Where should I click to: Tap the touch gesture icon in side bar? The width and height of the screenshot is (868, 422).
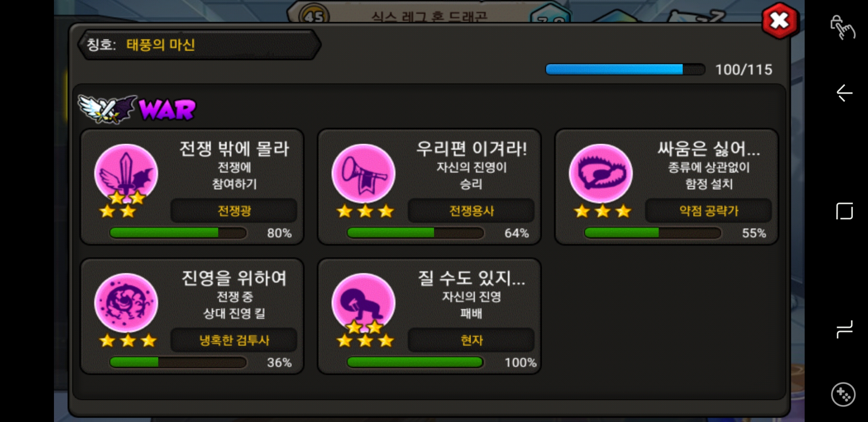pos(843,27)
